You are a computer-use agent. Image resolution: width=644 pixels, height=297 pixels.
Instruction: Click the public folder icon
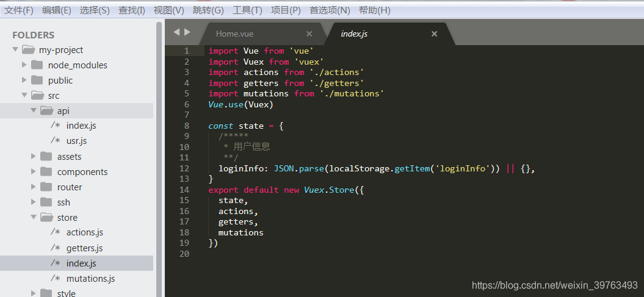tap(37, 80)
